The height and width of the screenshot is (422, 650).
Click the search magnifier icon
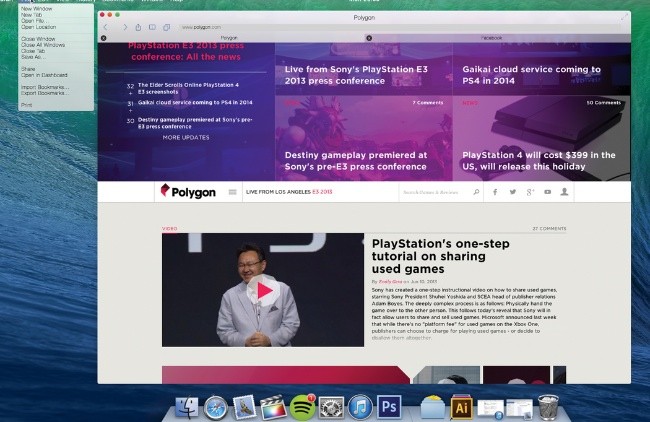pyautogui.click(x=476, y=192)
